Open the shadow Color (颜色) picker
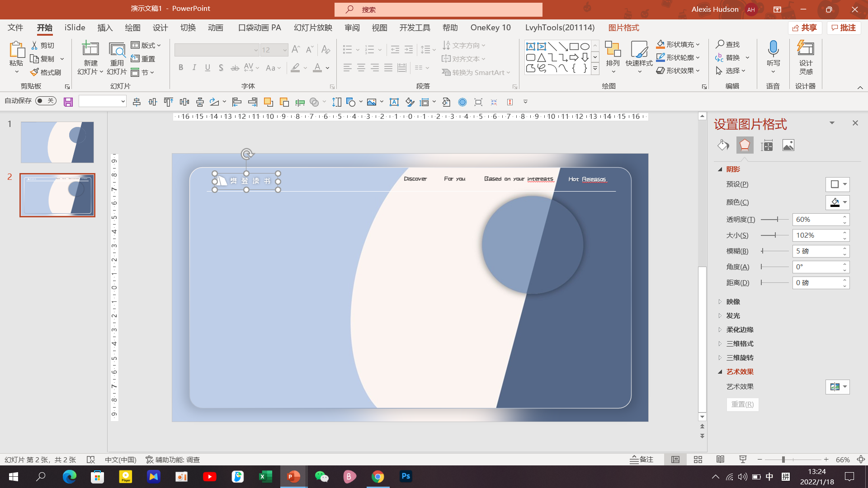 pyautogui.click(x=838, y=202)
